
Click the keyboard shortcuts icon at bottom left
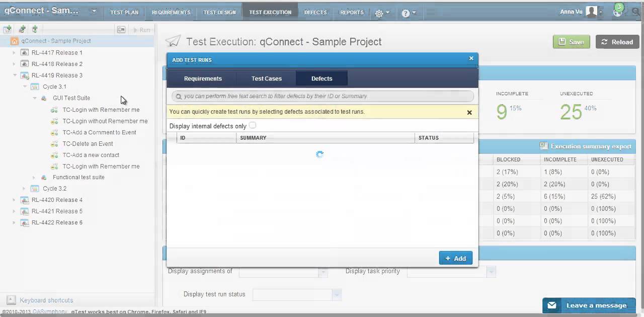pyautogui.click(x=11, y=300)
